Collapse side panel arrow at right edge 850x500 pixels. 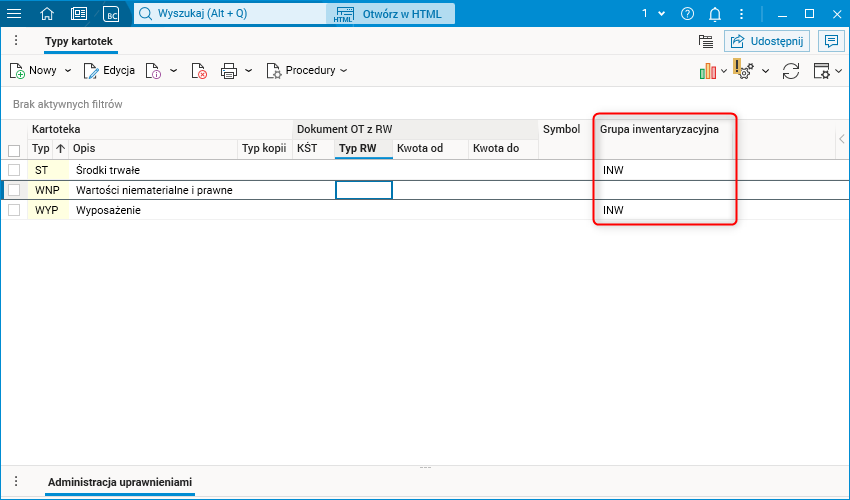point(842,139)
